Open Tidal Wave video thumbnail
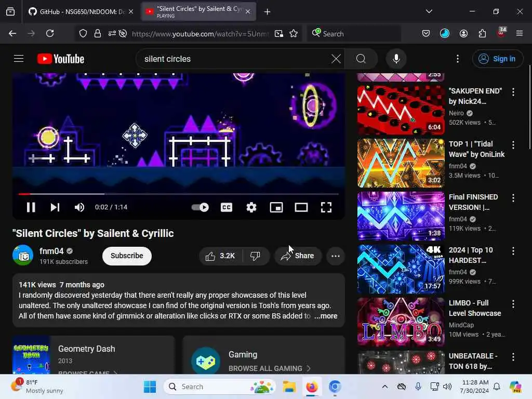The image size is (532, 399). (x=401, y=163)
